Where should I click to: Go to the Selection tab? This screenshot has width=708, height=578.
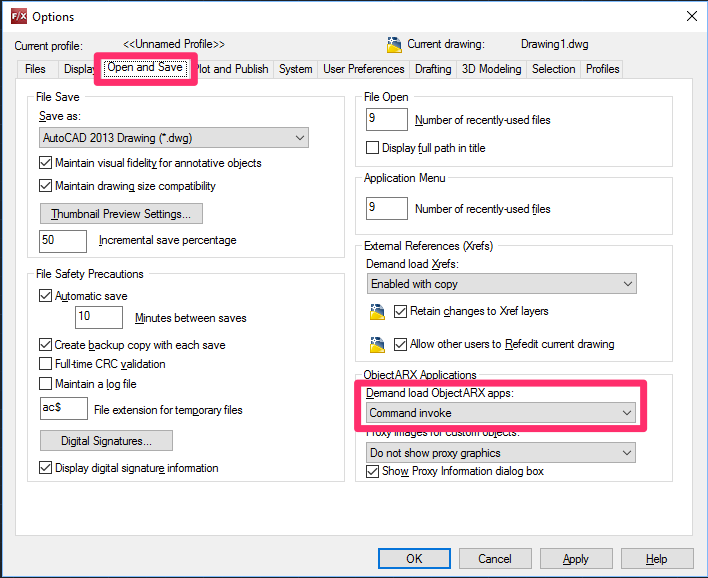coord(554,69)
